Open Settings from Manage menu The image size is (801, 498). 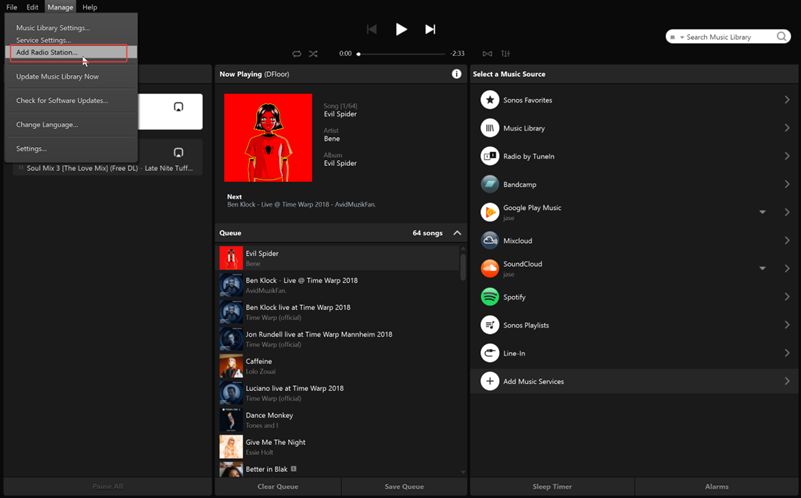pos(71,149)
